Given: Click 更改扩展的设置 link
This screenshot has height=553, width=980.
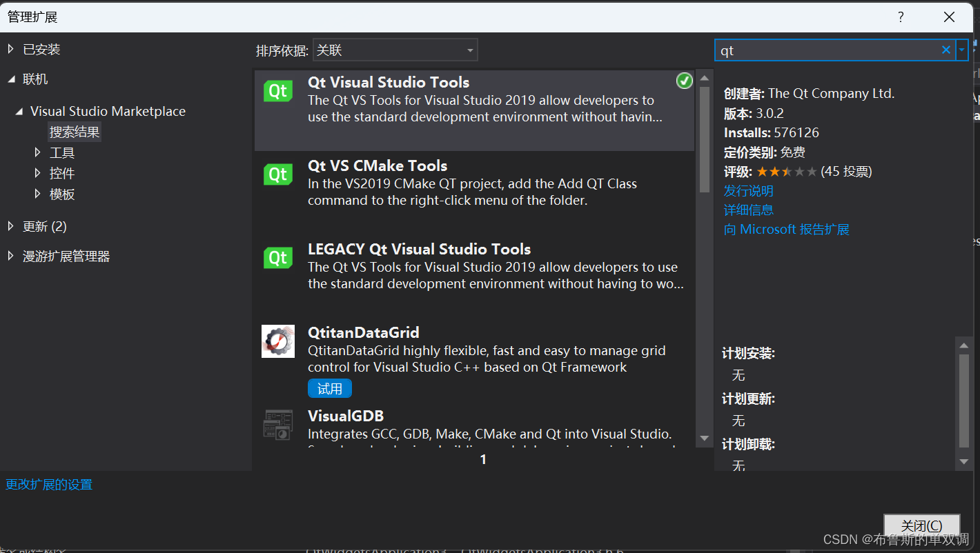Looking at the screenshot, I should (48, 485).
